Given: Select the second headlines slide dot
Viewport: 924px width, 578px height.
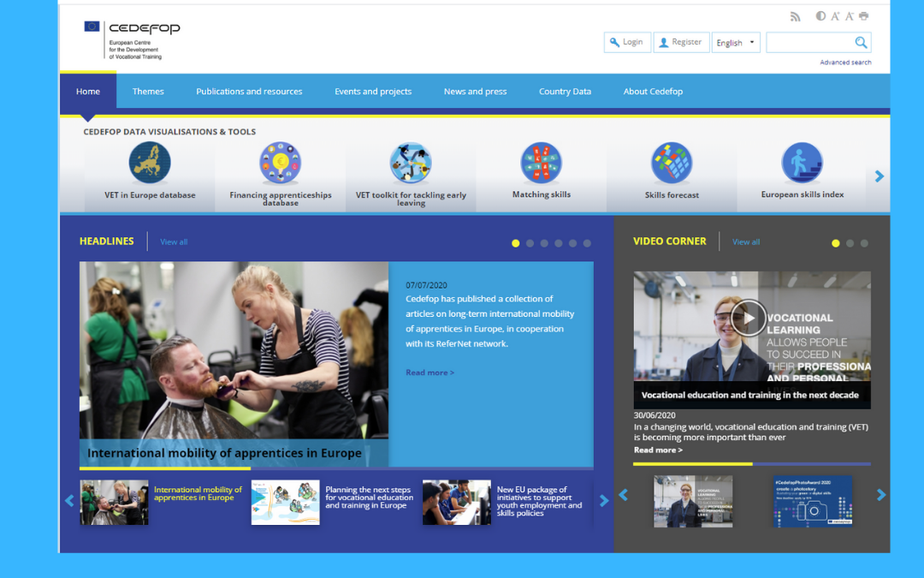Looking at the screenshot, I should click(530, 243).
